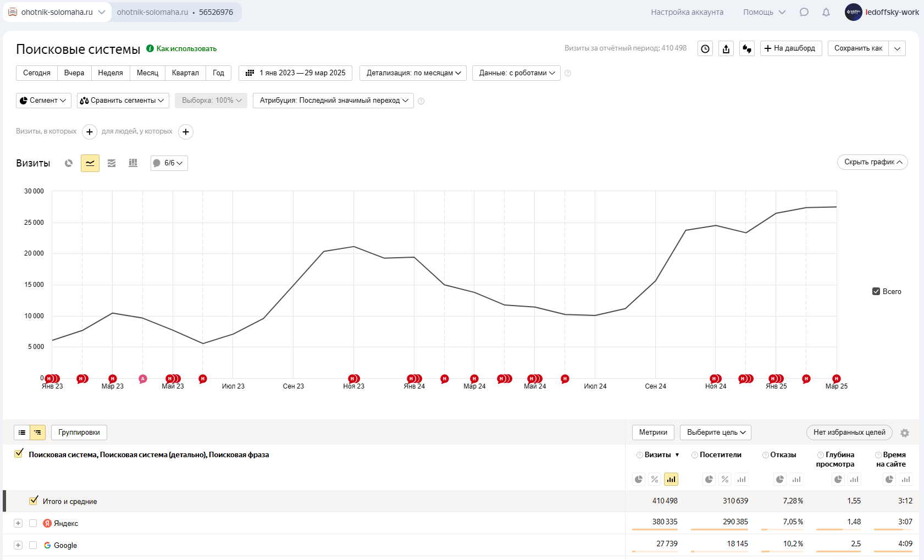Open the export report icon
The width and height of the screenshot is (924, 560).
click(726, 48)
